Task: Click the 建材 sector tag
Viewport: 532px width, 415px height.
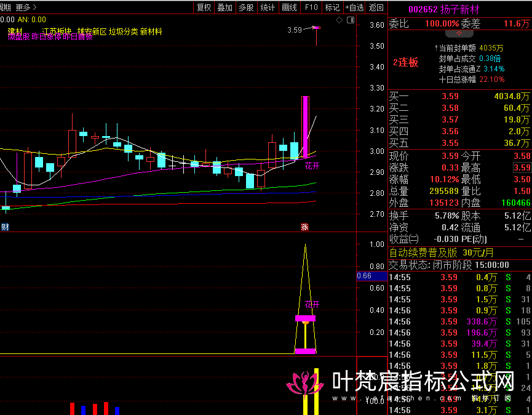Action: 15,31
